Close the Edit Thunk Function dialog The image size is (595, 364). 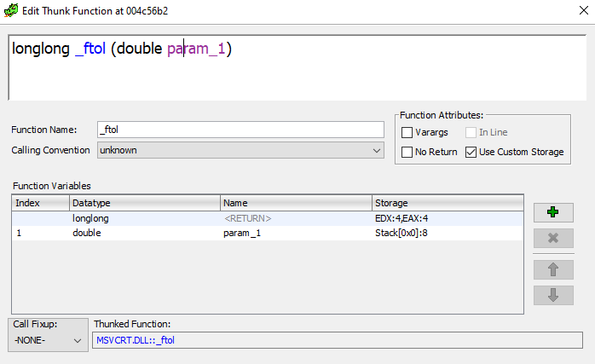coord(584,10)
